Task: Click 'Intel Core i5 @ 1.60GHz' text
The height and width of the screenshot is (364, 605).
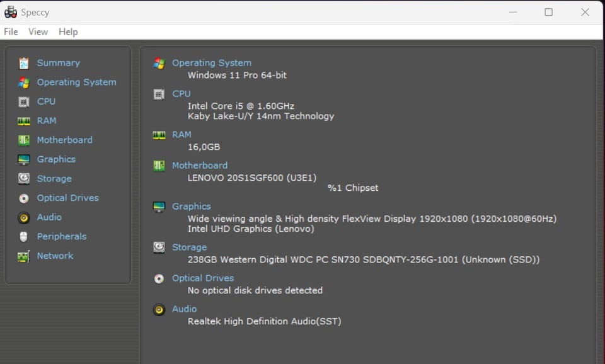Action: click(241, 106)
